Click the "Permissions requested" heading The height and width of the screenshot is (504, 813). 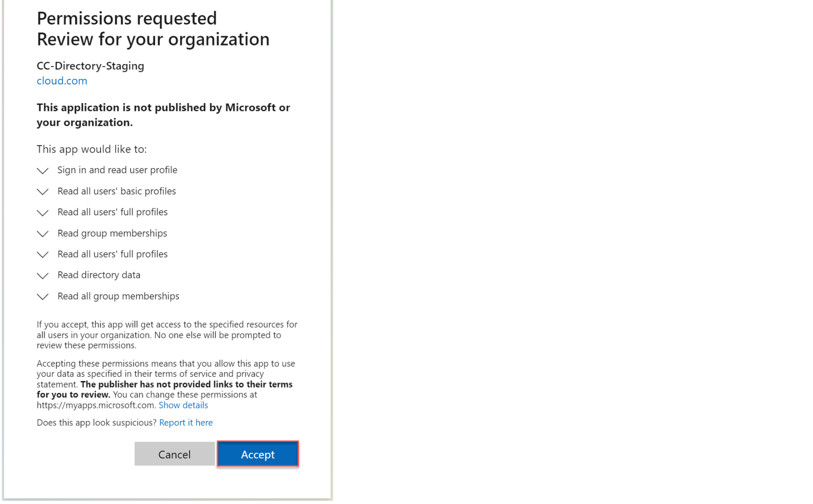(126, 19)
